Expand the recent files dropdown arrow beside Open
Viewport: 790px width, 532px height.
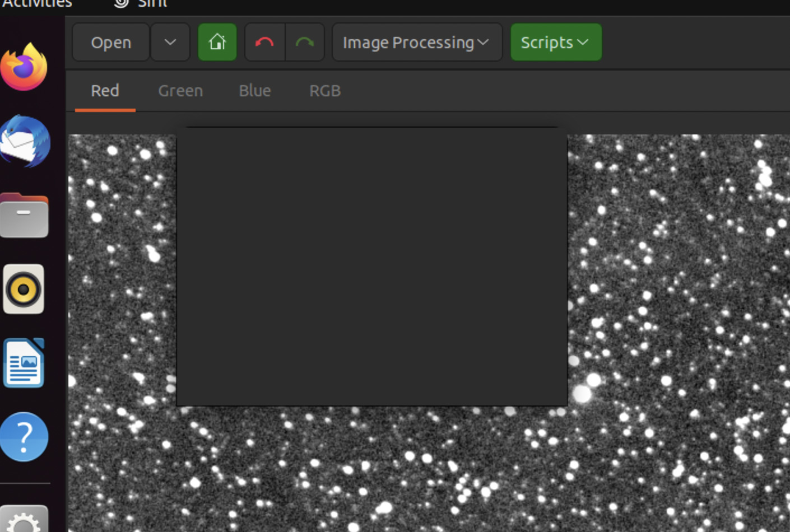[x=170, y=42]
